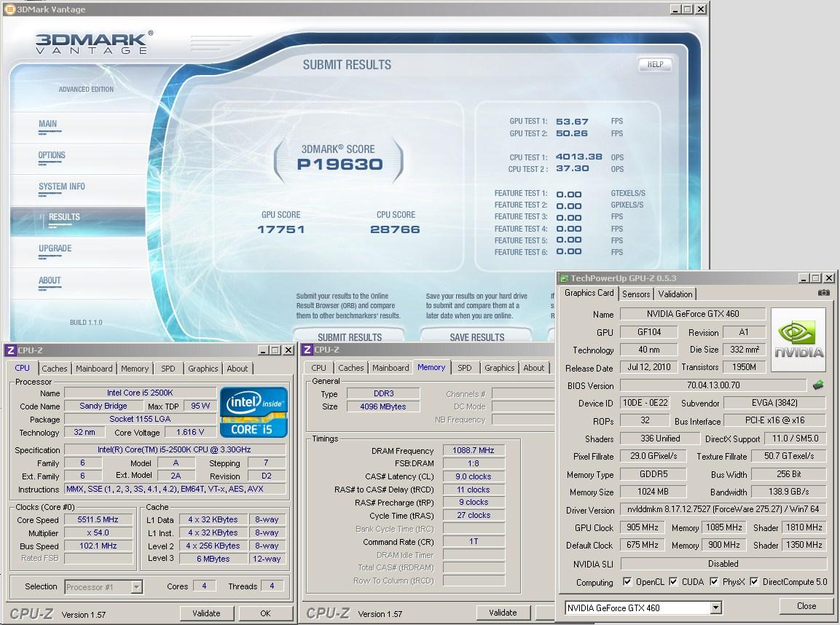Select CPU tab in Memory CPU-Z window
This screenshot has width=840, height=625.
click(x=319, y=368)
